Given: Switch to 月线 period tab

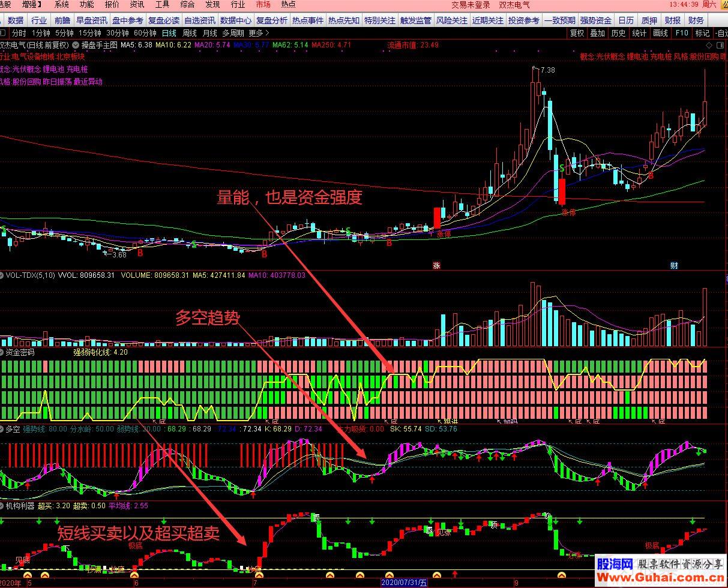Looking at the screenshot, I should coord(210,33).
